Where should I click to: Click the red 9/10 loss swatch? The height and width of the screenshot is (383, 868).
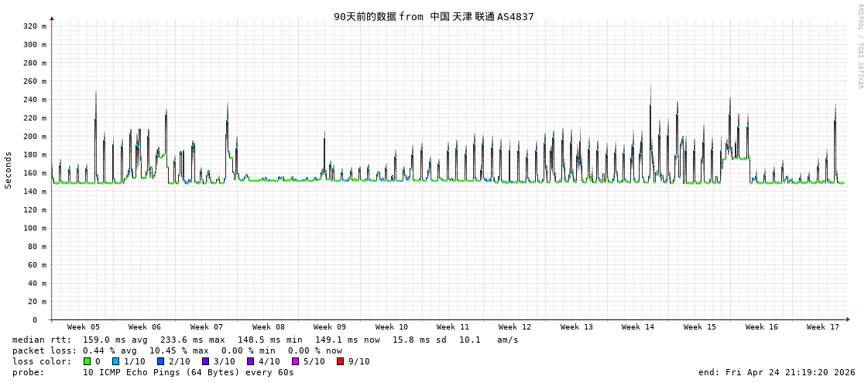(340, 361)
